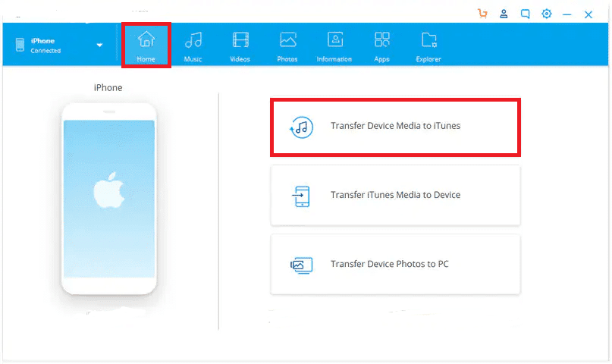
Task: Click Transfer Device Photos to PC
Action: coord(395,264)
